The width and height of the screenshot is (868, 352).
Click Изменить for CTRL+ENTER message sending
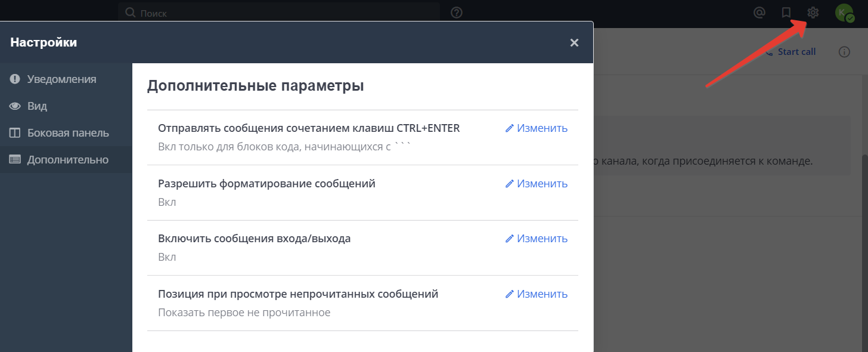click(x=536, y=128)
